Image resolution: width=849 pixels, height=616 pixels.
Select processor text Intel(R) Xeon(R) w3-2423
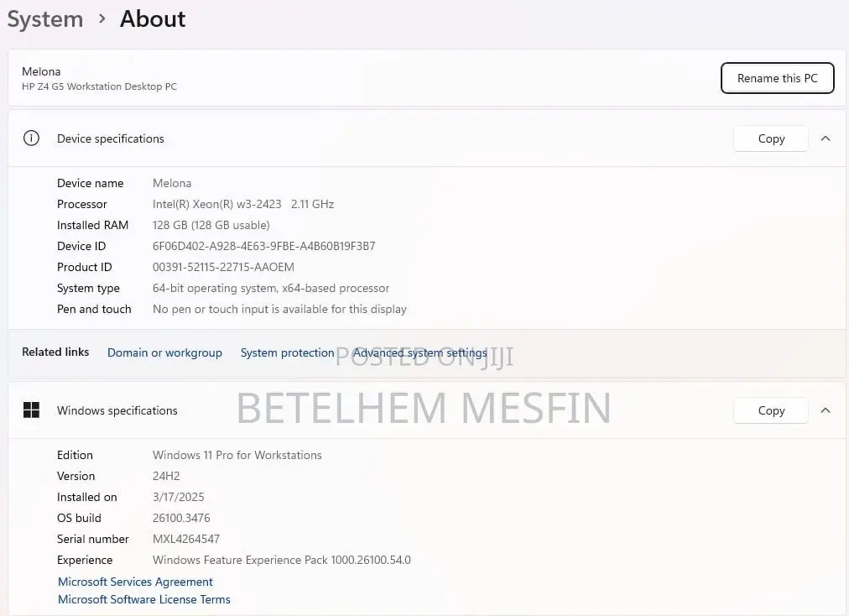click(x=216, y=204)
